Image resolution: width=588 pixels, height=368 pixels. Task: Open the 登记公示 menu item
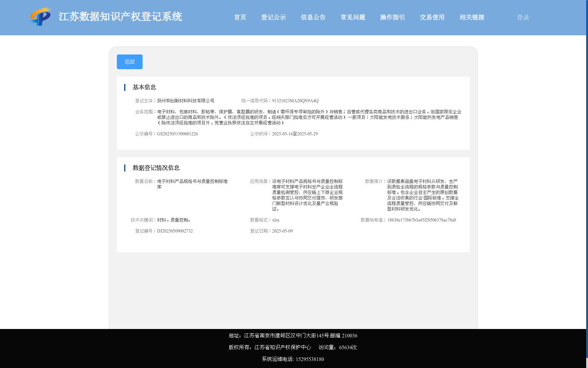pos(273,17)
